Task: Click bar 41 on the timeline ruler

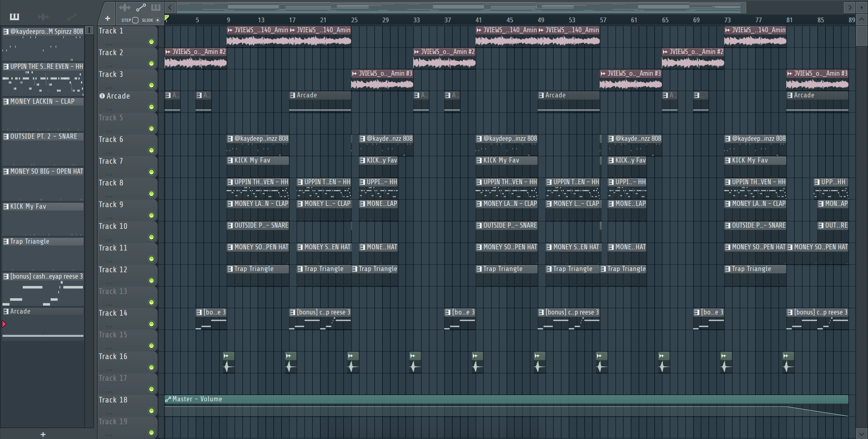Action: (479, 20)
